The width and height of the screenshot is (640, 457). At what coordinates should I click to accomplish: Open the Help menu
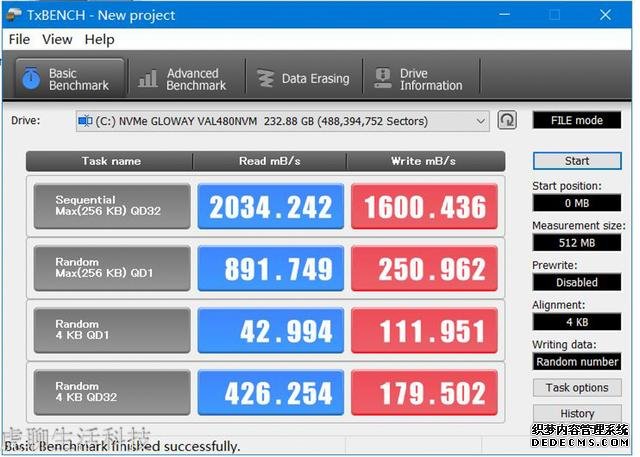pyautogui.click(x=100, y=40)
